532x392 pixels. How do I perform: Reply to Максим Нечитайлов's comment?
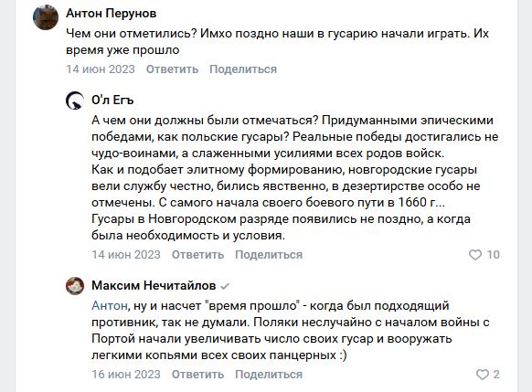click(197, 375)
